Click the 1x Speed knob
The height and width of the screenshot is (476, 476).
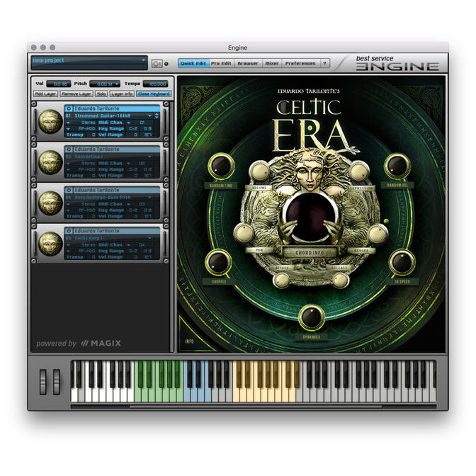pos(402,262)
